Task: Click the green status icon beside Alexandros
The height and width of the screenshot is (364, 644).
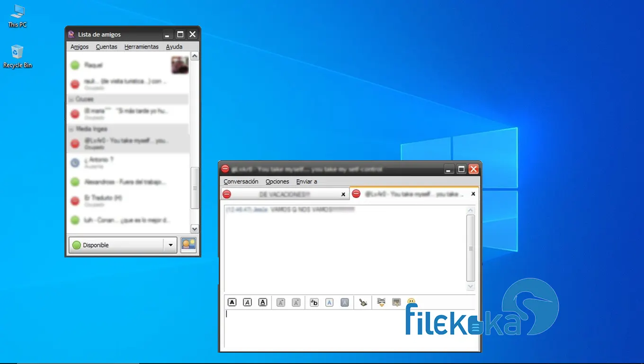Action: point(75,182)
